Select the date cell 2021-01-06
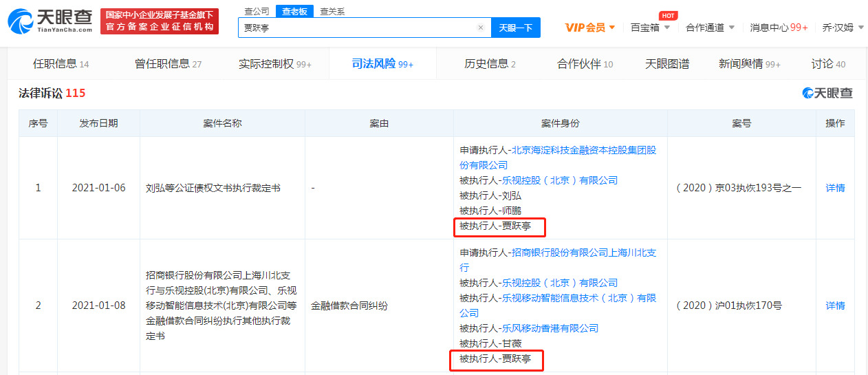 click(98, 188)
